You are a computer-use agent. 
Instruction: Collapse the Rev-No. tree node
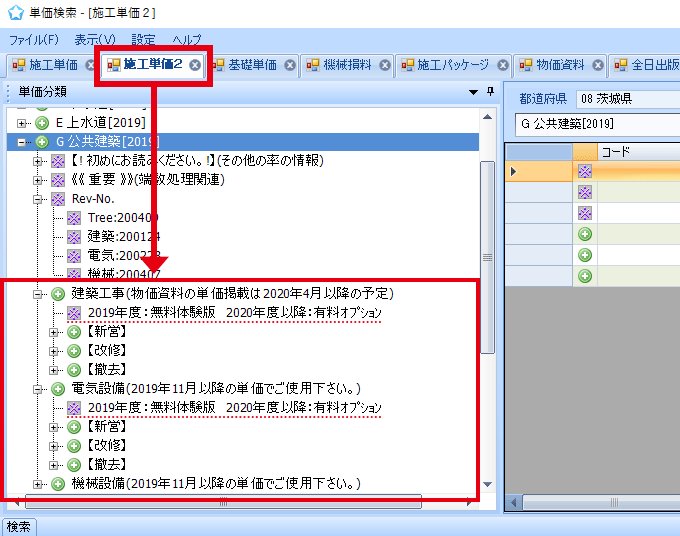pyautogui.click(x=39, y=199)
